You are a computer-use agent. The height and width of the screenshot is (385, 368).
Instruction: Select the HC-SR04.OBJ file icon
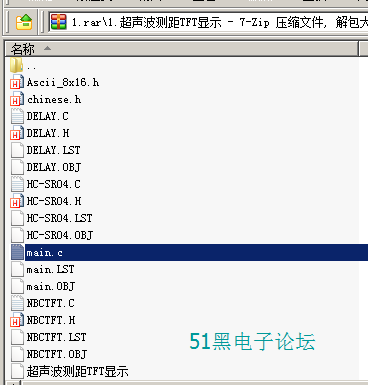point(17,235)
